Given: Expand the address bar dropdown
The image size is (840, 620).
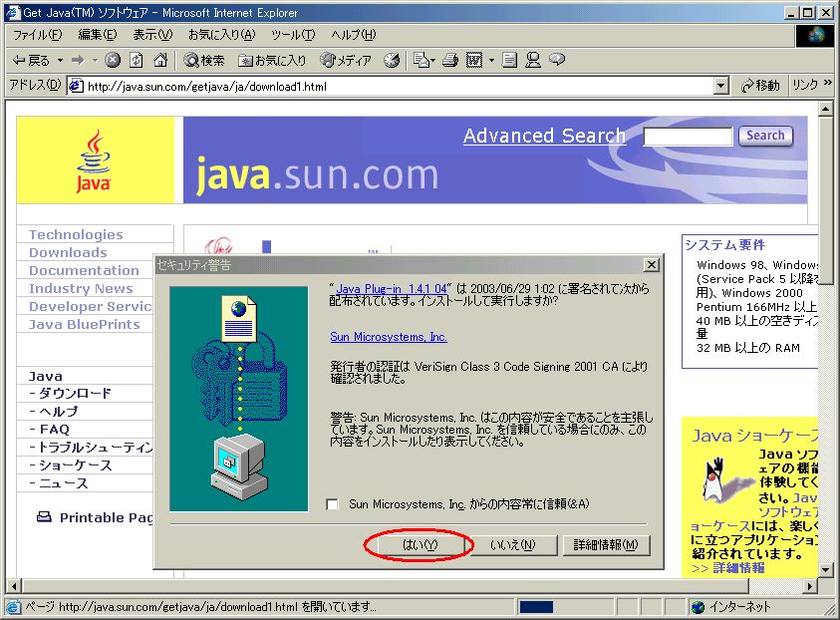Looking at the screenshot, I should point(721,86).
